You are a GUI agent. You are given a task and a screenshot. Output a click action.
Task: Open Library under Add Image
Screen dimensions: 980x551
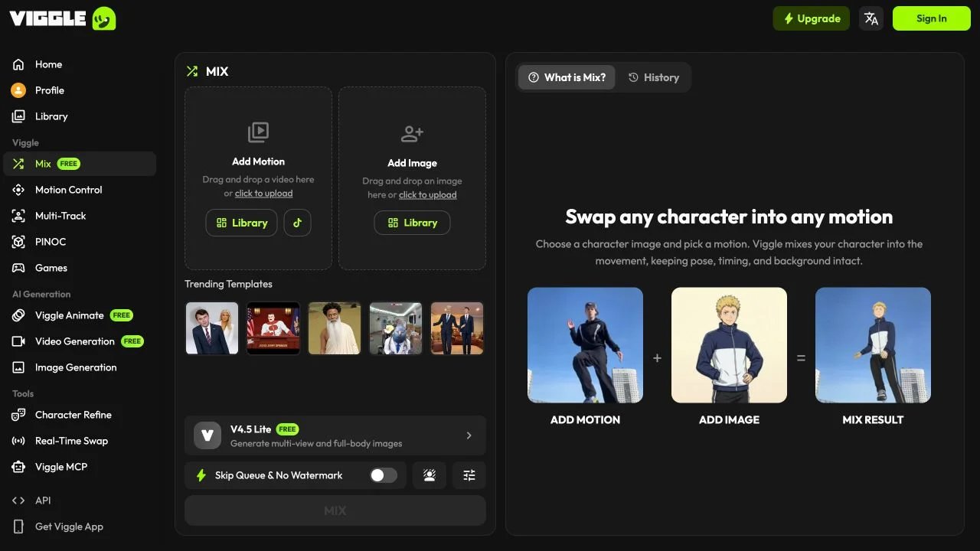click(412, 223)
